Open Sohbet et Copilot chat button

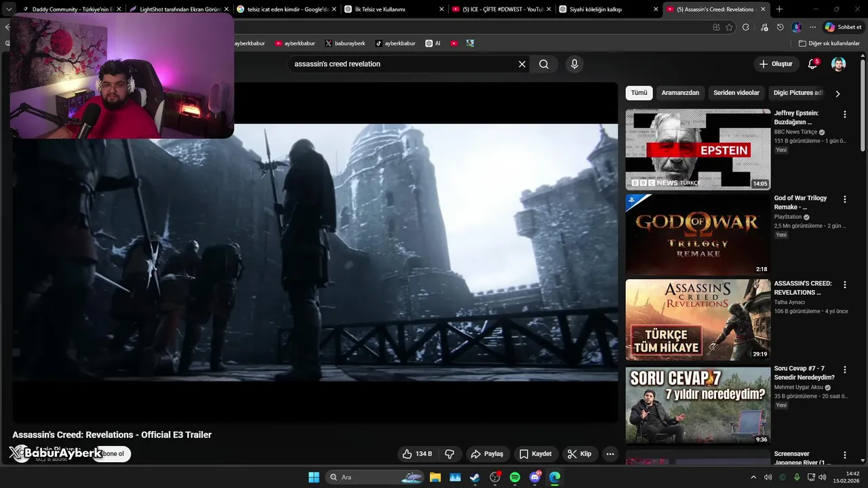[843, 27]
